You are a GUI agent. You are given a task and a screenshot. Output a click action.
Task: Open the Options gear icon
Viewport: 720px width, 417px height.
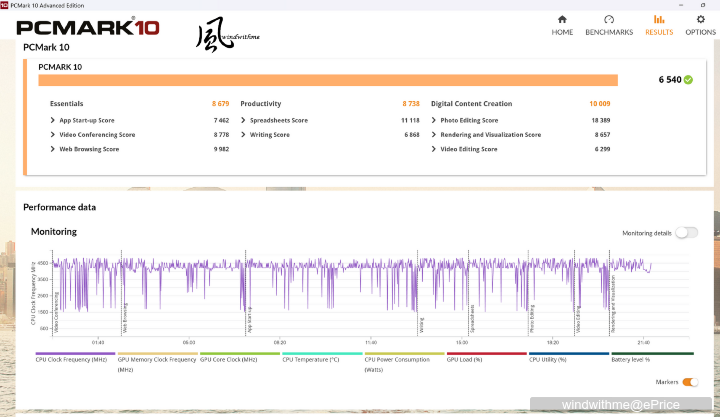[x=700, y=19]
